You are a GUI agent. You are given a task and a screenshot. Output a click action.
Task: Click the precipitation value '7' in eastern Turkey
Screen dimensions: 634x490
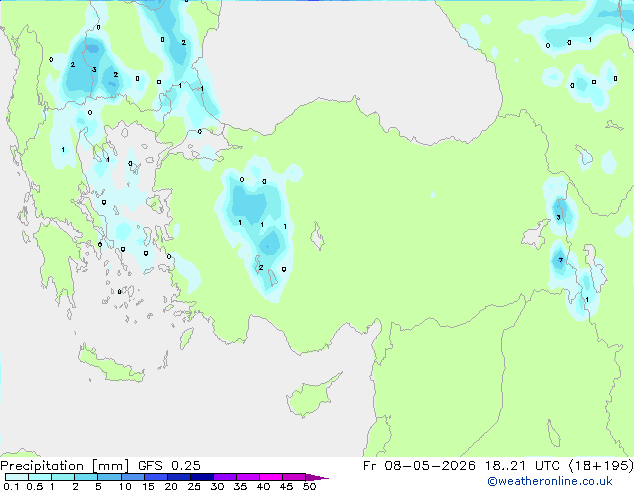tap(560, 260)
